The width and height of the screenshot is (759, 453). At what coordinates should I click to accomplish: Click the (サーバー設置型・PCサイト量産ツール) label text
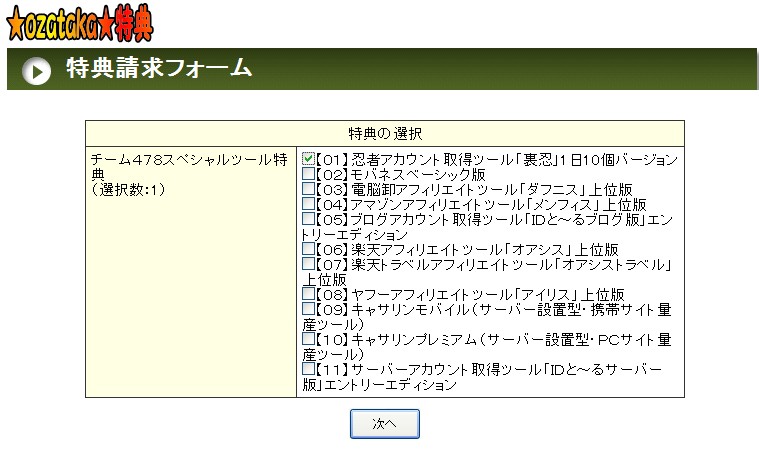point(585,340)
